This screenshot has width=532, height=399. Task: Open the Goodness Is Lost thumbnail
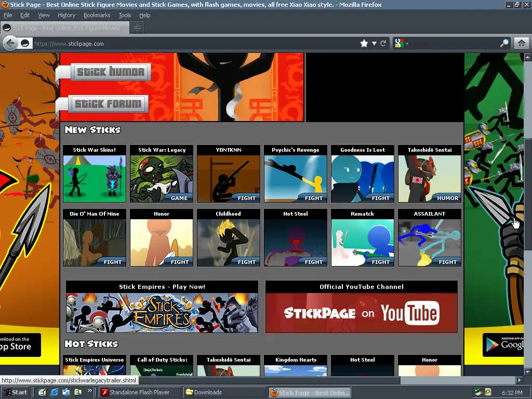(362, 174)
